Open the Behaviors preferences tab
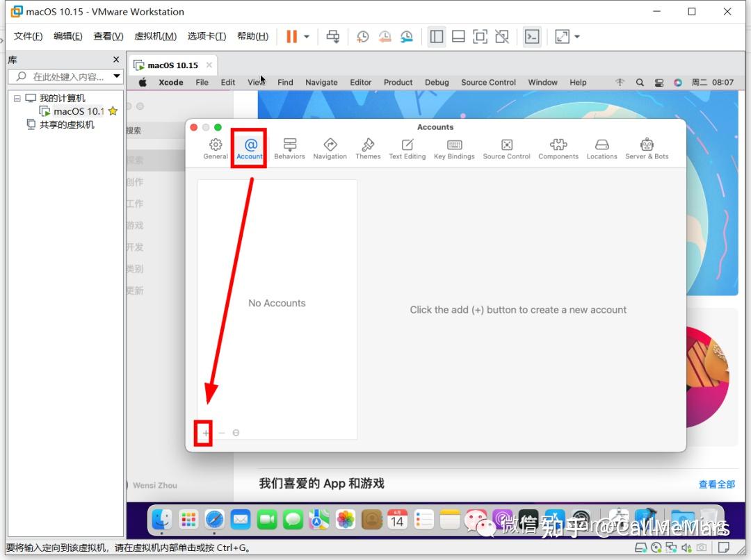The width and height of the screenshot is (751, 560). pyautogui.click(x=289, y=149)
